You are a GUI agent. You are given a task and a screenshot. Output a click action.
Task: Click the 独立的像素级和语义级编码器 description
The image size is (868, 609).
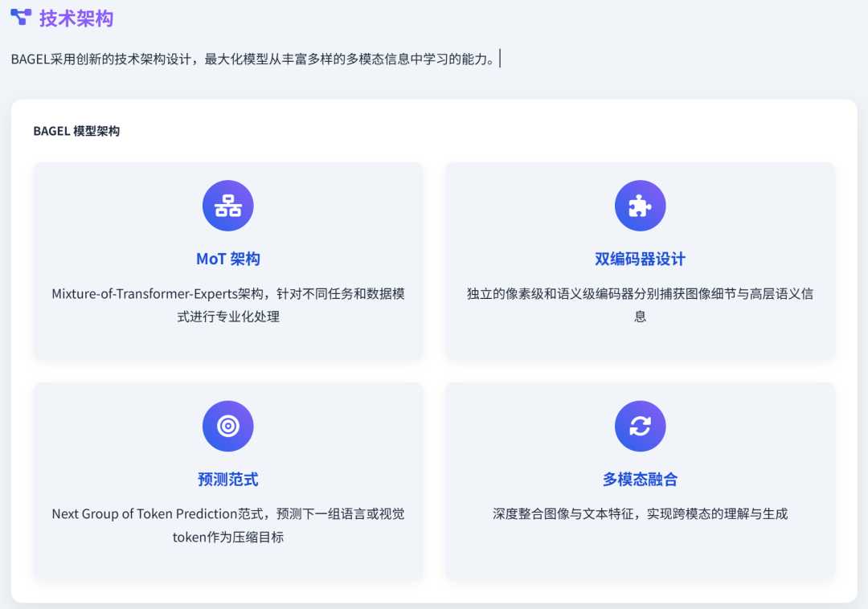pos(640,304)
